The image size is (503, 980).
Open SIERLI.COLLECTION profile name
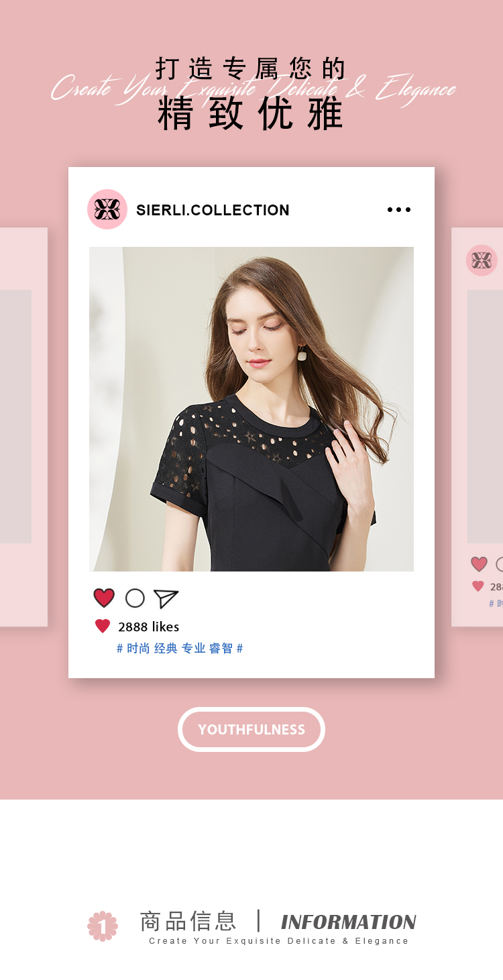pyautogui.click(x=213, y=210)
